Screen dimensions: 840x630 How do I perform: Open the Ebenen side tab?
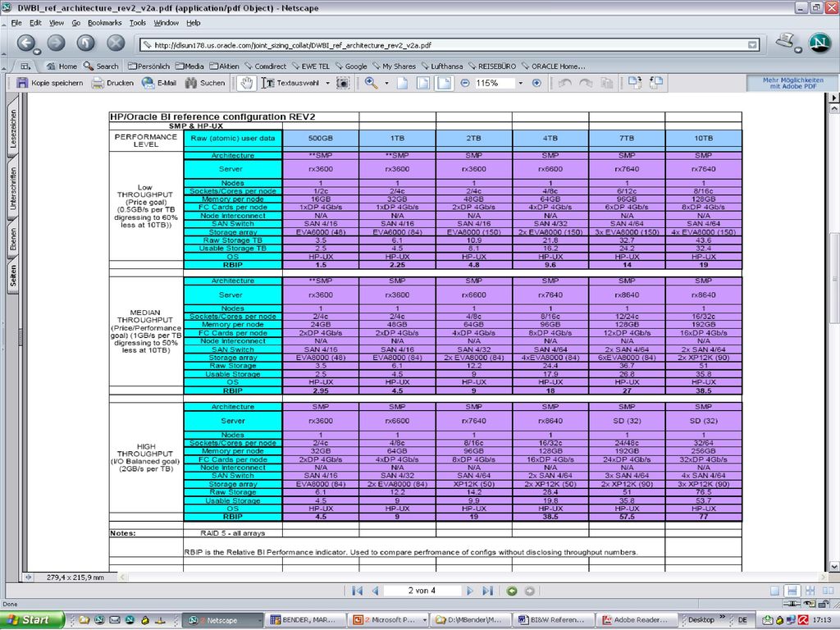click(13, 240)
